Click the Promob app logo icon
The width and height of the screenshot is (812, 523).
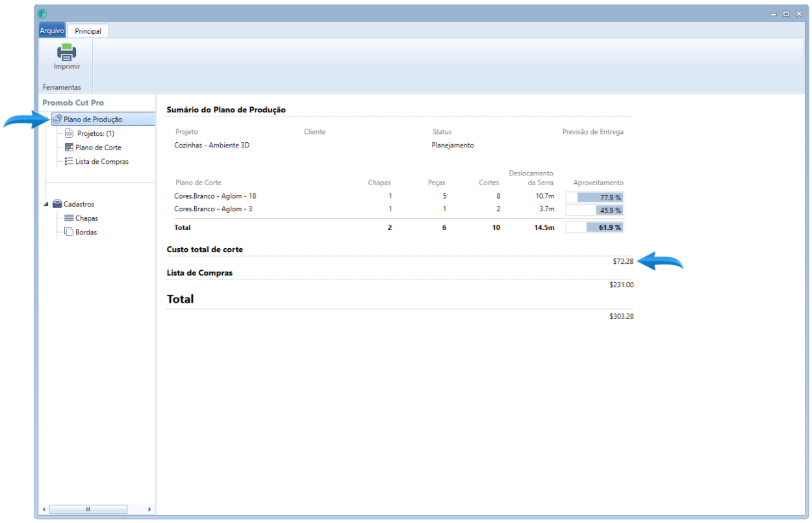pyautogui.click(x=43, y=13)
